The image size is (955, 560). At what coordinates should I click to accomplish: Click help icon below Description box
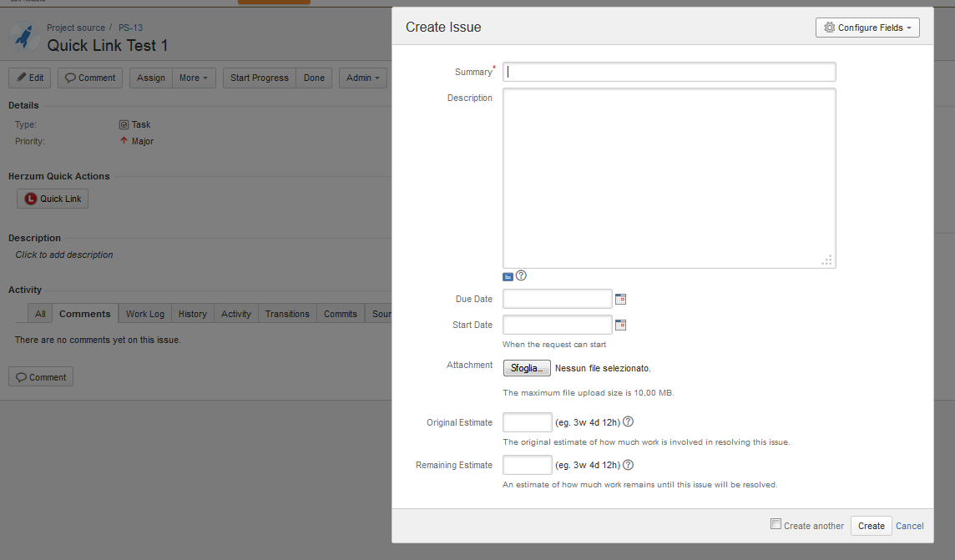coord(521,275)
